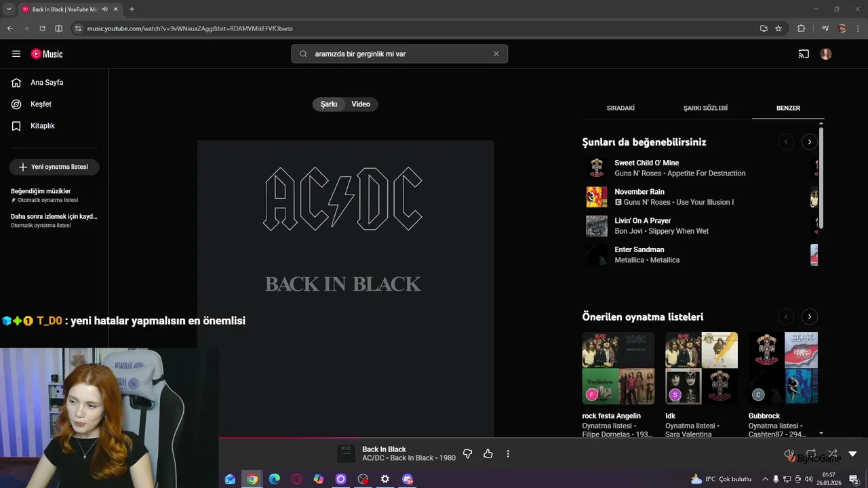
Task: Open Chrome extensions puzzle icon
Action: pyautogui.click(x=801, y=28)
